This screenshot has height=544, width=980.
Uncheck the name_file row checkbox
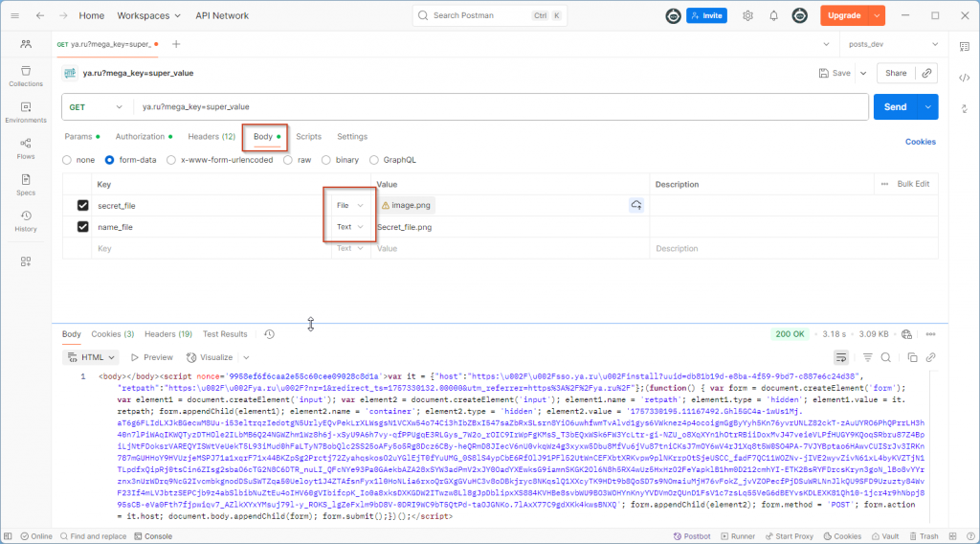coord(82,226)
